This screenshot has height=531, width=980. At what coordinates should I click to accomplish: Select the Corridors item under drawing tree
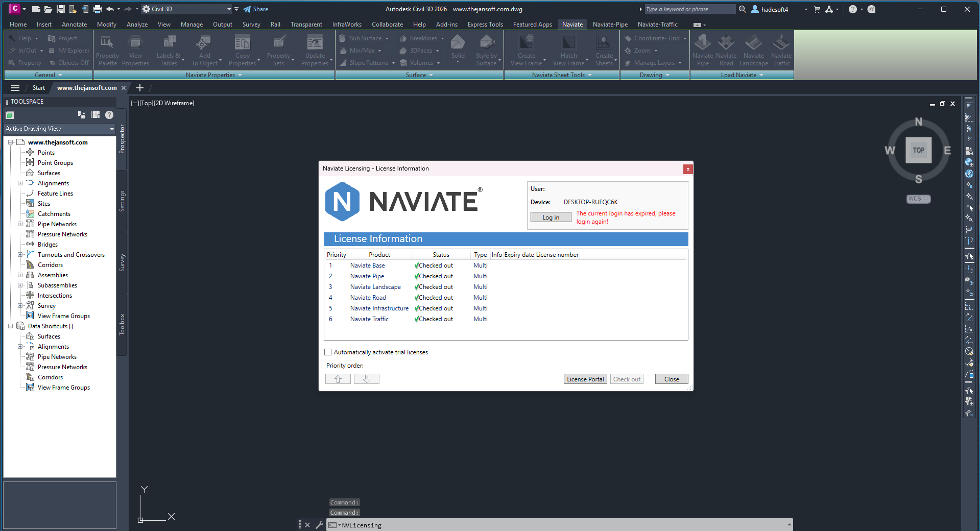coord(50,265)
